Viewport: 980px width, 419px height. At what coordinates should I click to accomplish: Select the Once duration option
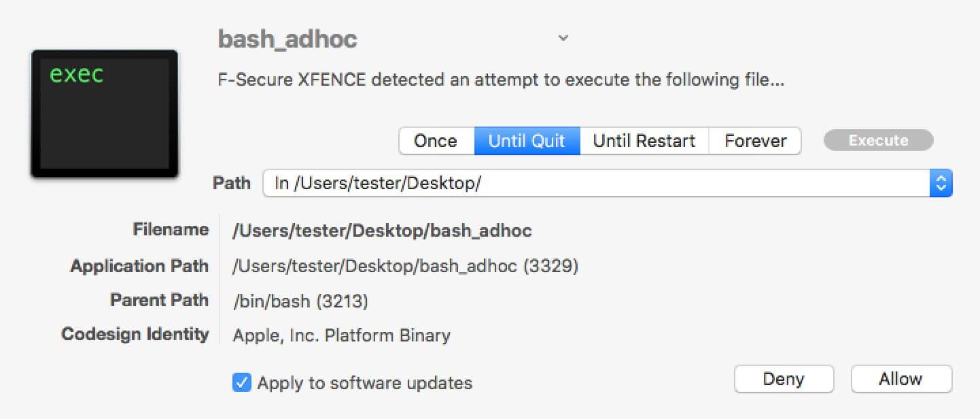[x=436, y=141]
